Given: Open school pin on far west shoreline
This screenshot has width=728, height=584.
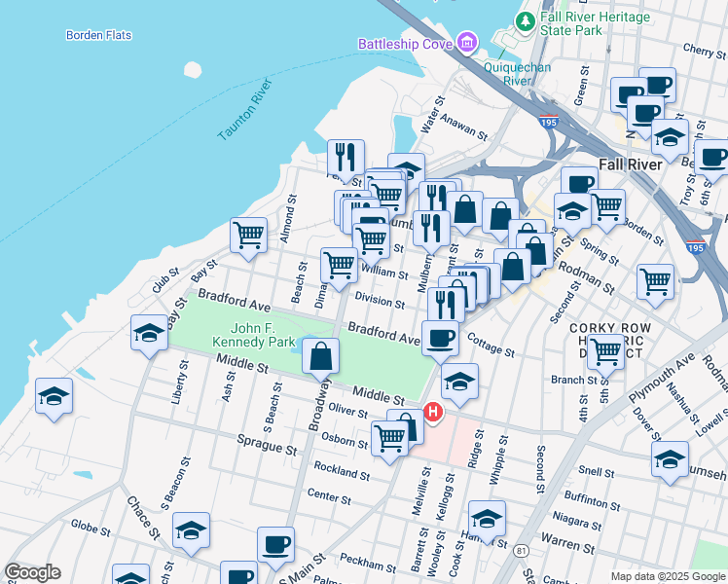Looking at the screenshot, I should (55, 399).
